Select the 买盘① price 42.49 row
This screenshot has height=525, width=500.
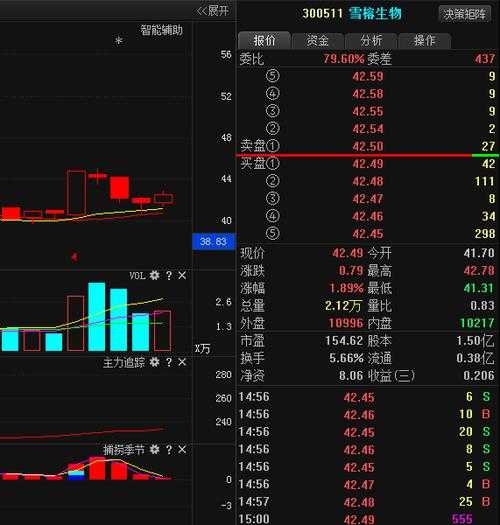coord(368,164)
